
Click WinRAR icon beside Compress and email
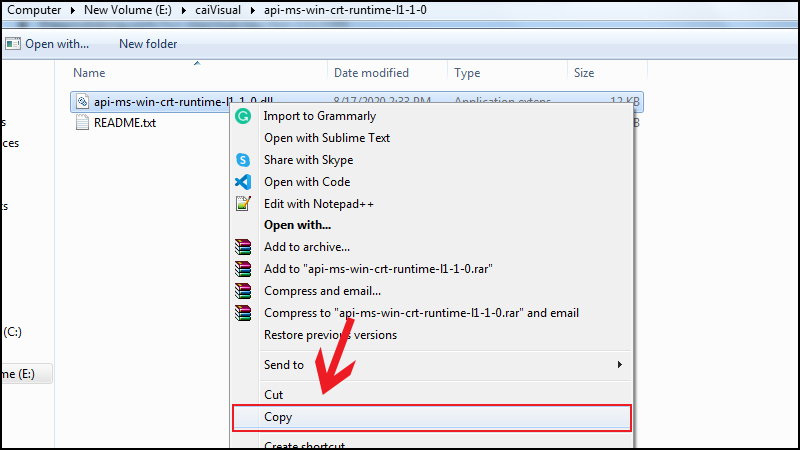[243, 291]
